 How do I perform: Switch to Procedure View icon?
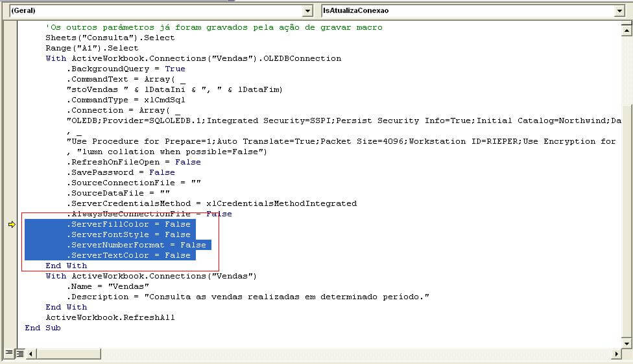8,353
